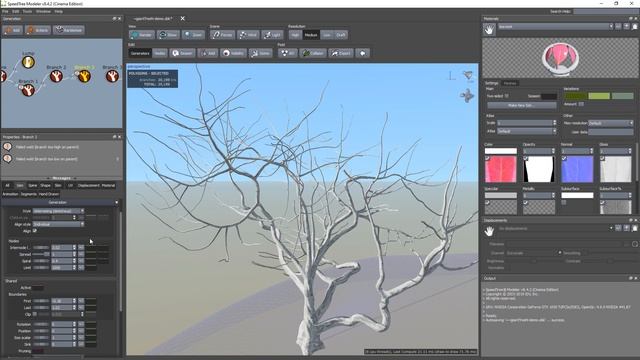Click the Show view button
The width and height of the screenshot is (640, 360).
[x=168, y=35]
